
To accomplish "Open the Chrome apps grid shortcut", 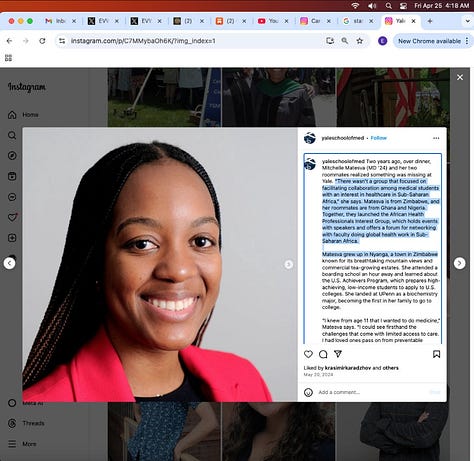I will click(x=8, y=58).
